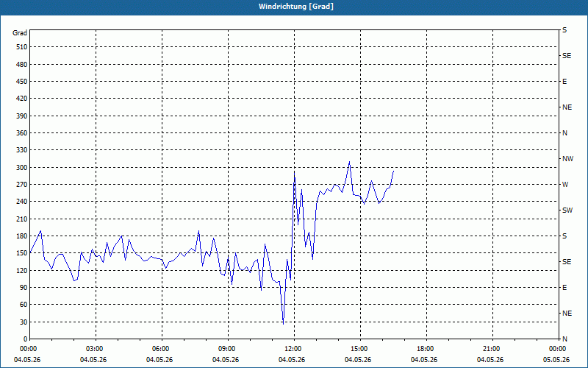Click the 'NE' compass label between 30 and 60

[x=567, y=314]
